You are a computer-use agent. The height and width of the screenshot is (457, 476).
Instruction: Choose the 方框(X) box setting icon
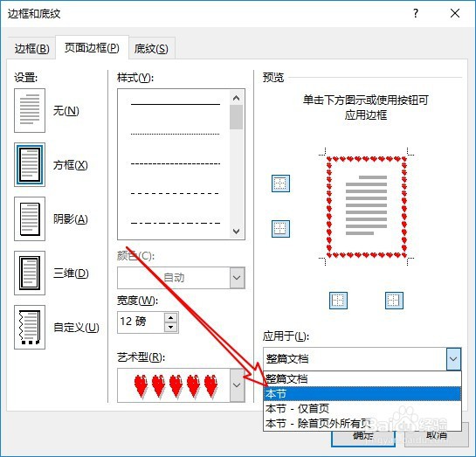[30, 164]
